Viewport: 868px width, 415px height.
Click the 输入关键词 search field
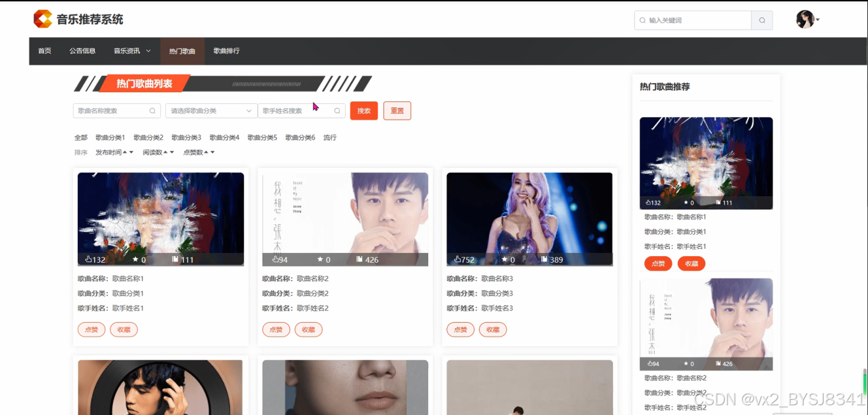[x=692, y=20]
